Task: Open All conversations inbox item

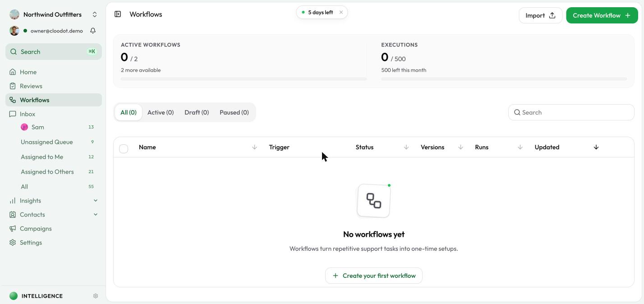Action: coord(57,187)
